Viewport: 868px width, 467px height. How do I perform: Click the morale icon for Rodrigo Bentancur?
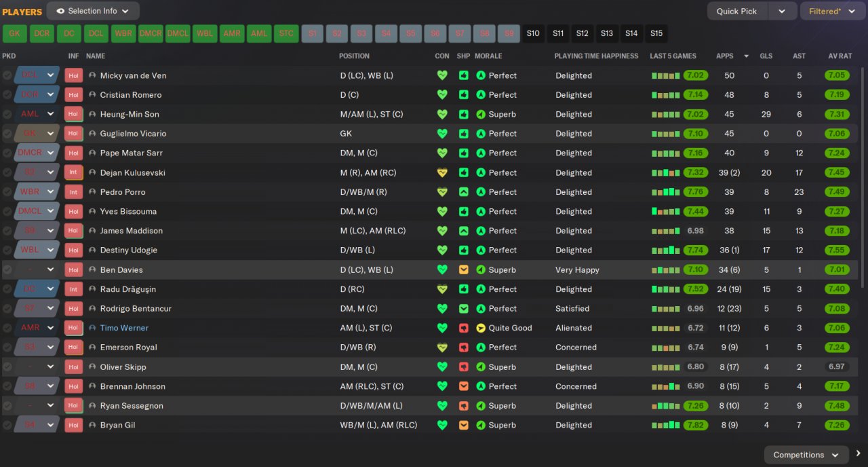tap(481, 309)
